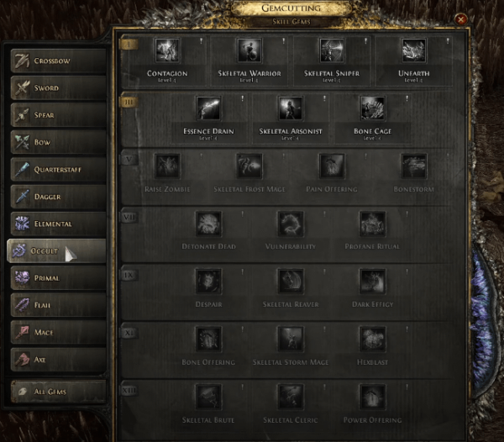Pick the Bone Cage gem icon
The image size is (504, 442).
tap(372, 108)
